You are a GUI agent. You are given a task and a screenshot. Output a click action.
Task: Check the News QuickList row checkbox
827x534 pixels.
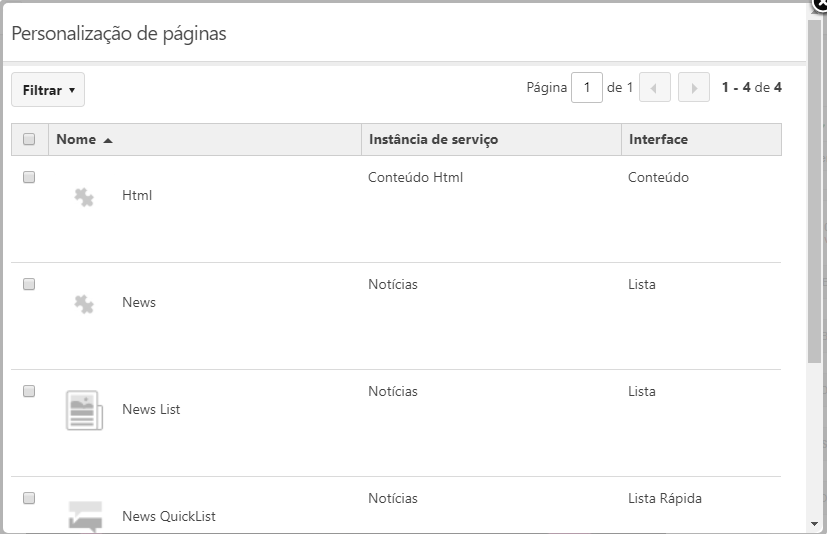pyautogui.click(x=29, y=498)
